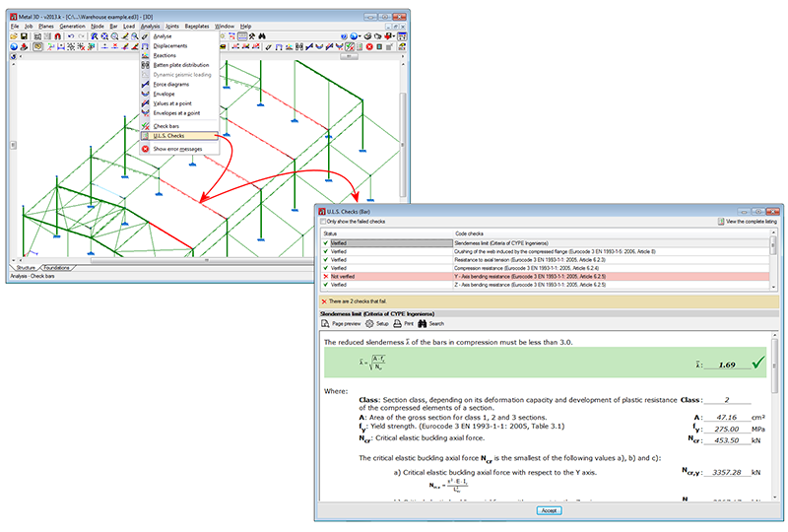This screenshot has height=532, width=788.
Task: Click the redo arrow icon
Action: pyautogui.click(x=81, y=36)
